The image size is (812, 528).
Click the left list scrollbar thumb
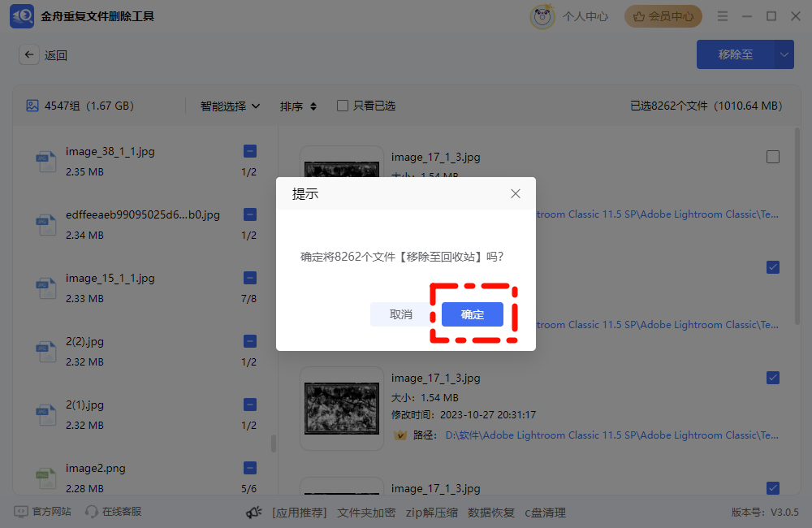(x=274, y=444)
